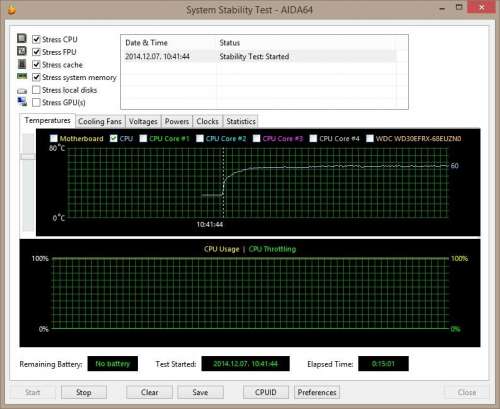Click the Elapsed Time value 0:15:01
The image size is (500, 409).
coord(383,364)
